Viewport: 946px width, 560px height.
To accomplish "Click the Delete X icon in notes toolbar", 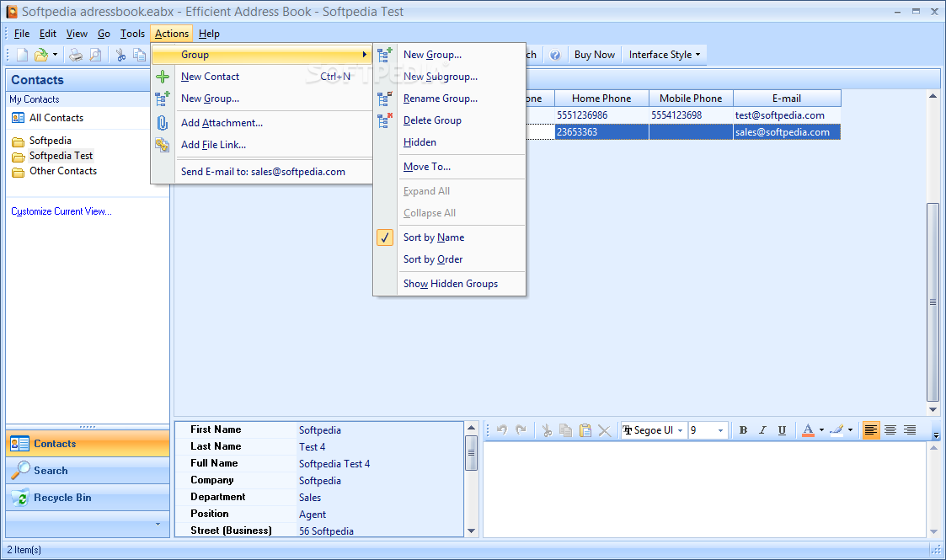I will [x=605, y=430].
